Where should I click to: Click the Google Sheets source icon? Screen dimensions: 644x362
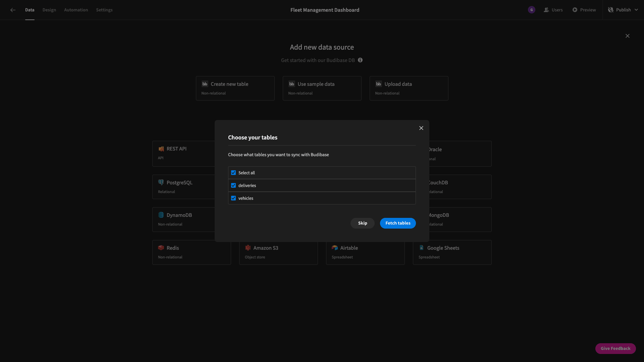(x=422, y=248)
